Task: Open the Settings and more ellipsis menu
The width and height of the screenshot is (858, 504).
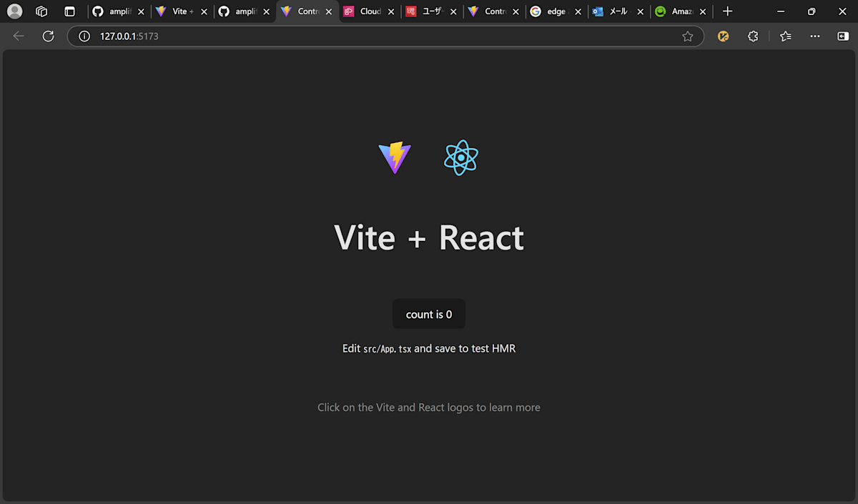Action: (x=815, y=36)
